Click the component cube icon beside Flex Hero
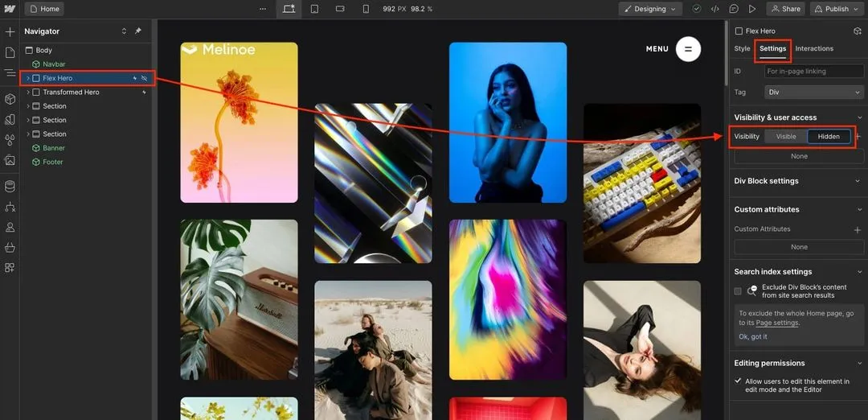Image resolution: width=868 pixels, height=420 pixels. coord(857,31)
